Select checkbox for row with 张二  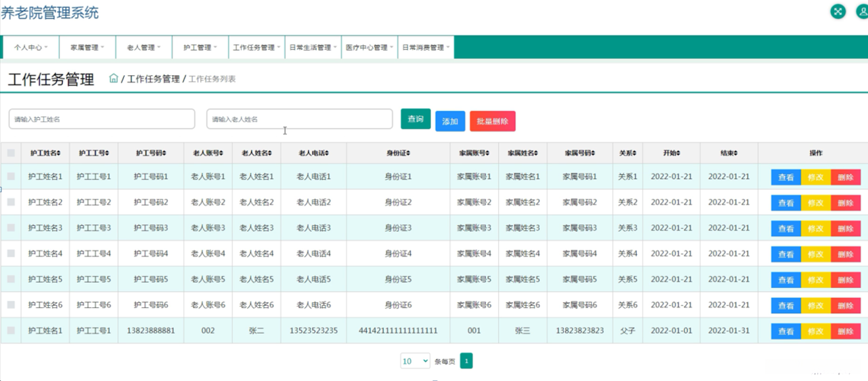11,331
